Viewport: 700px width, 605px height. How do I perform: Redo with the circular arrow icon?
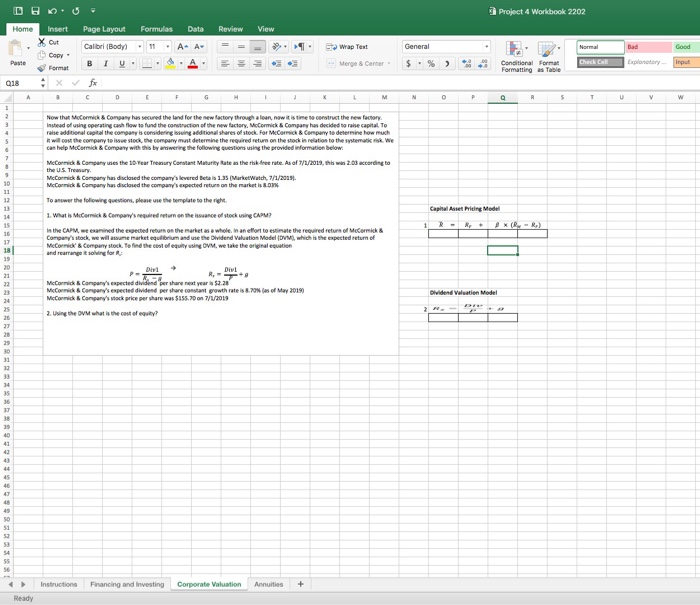pos(75,11)
